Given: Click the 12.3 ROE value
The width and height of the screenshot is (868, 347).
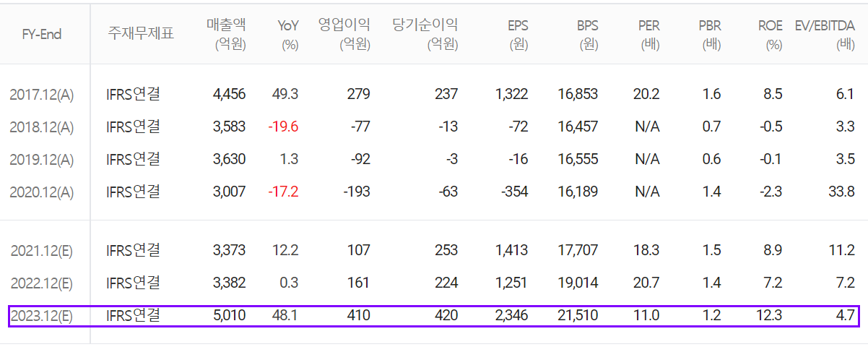Looking at the screenshot, I should tap(771, 315).
